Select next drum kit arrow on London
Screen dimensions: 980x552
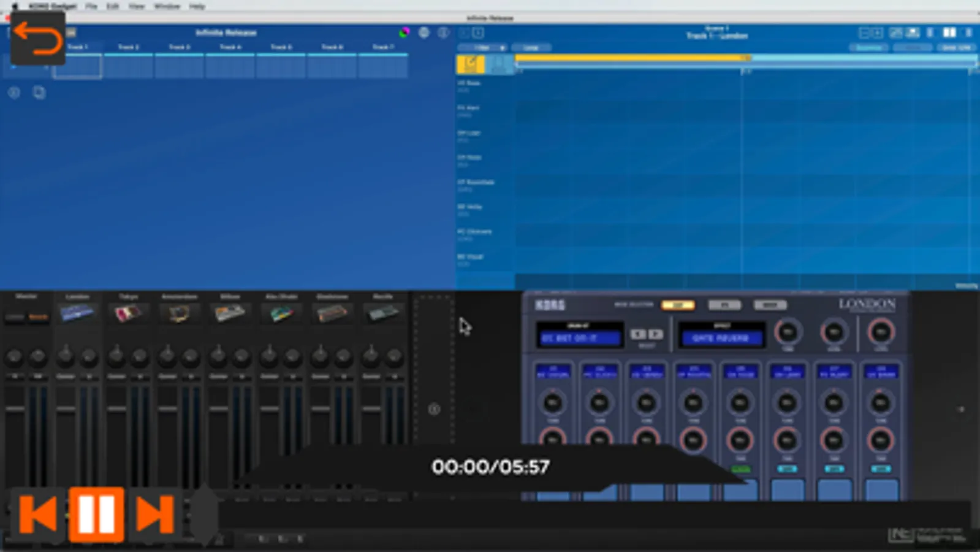pyautogui.click(x=655, y=334)
